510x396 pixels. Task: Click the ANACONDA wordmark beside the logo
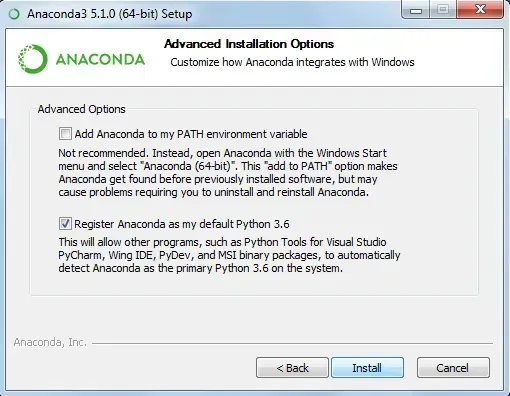click(x=100, y=60)
